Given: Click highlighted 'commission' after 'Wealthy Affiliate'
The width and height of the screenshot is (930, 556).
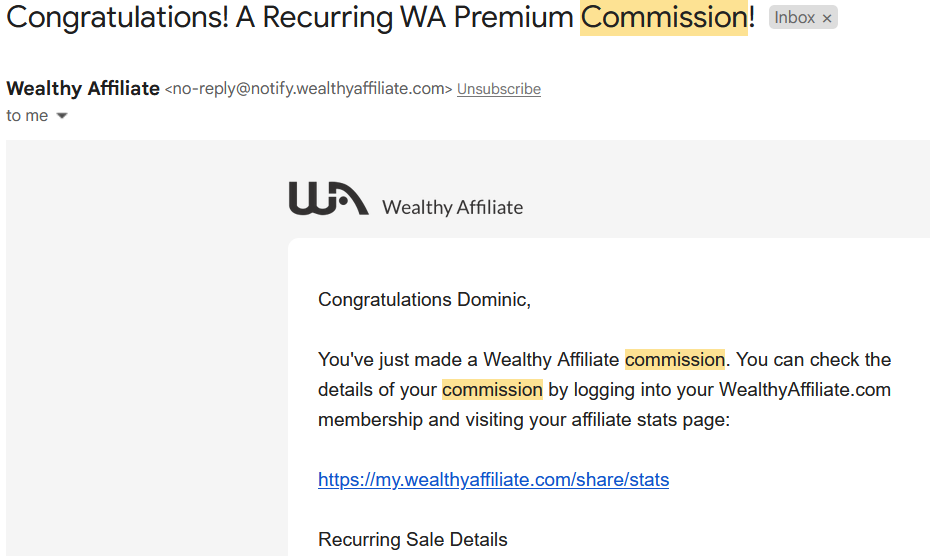Looking at the screenshot, I should pyautogui.click(x=675, y=360).
